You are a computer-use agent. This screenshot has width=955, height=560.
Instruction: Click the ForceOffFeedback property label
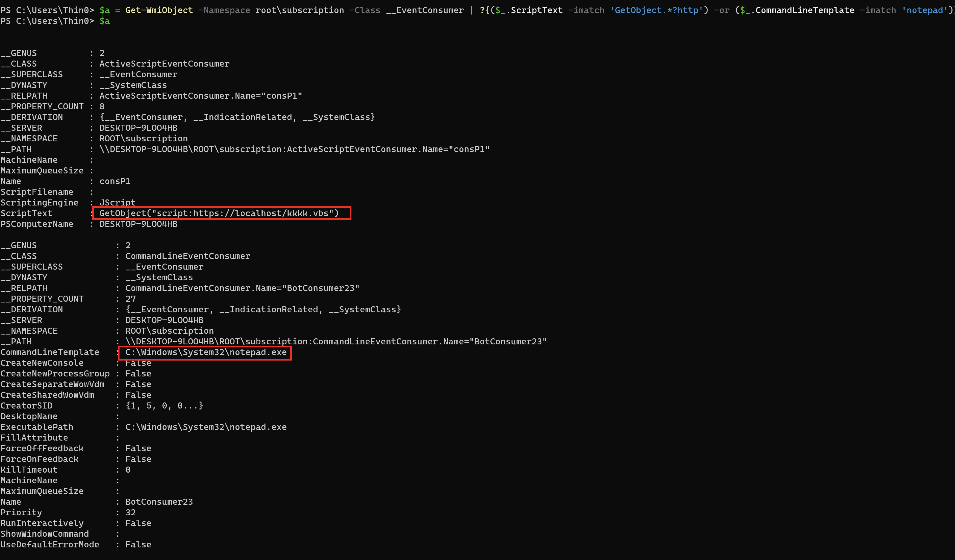pos(42,448)
